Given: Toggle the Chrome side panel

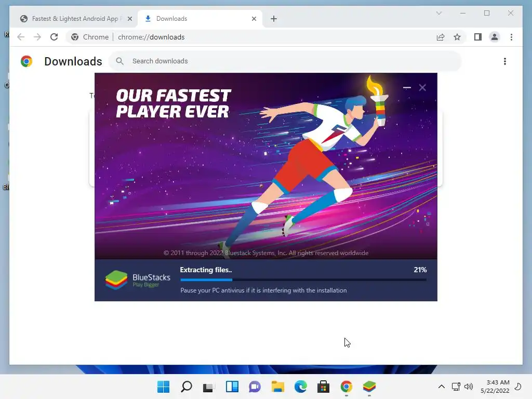Looking at the screenshot, I should [478, 37].
